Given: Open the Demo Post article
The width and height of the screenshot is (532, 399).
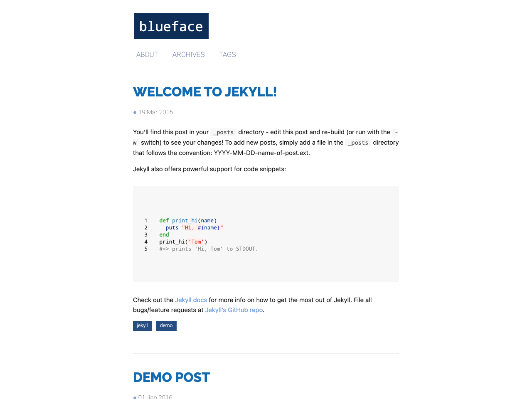Looking at the screenshot, I should pyautogui.click(x=171, y=377).
